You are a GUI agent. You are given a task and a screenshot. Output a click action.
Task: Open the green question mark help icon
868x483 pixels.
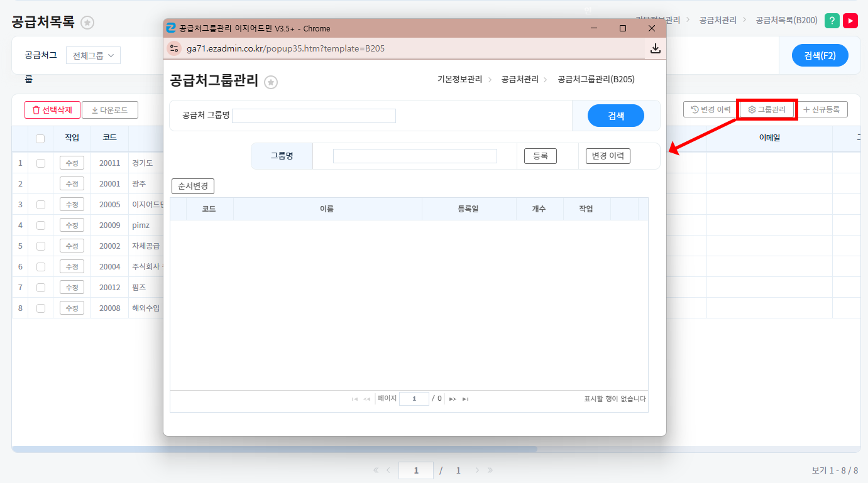click(x=832, y=21)
